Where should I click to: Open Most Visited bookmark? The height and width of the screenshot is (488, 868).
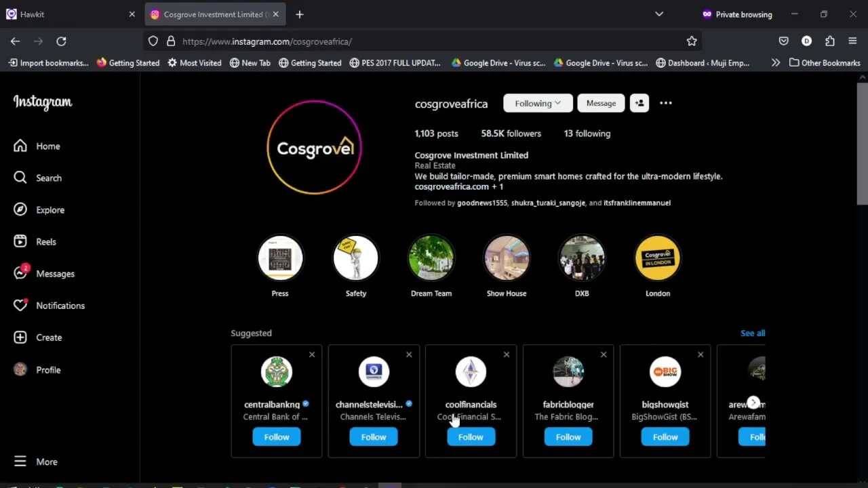pos(195,62)
